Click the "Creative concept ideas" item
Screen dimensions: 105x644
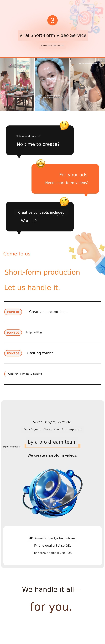[x=49, y=312]
